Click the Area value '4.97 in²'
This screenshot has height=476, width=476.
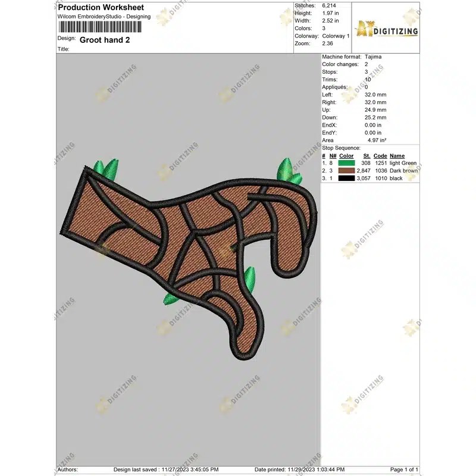(377, 140)
